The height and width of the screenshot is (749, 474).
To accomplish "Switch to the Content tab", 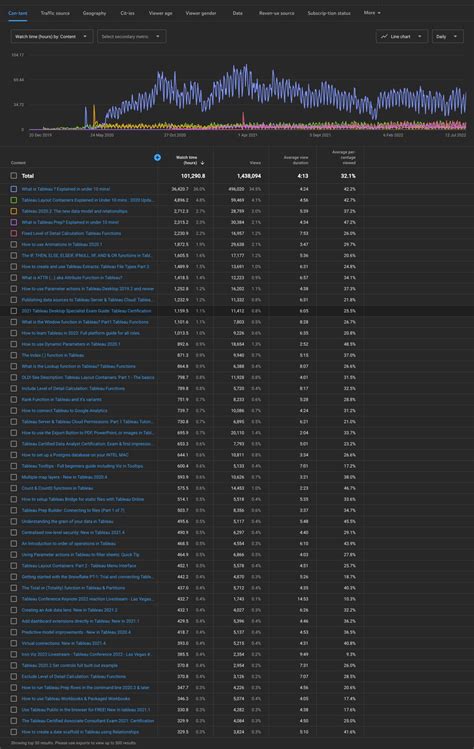I will tap(18, 13).
